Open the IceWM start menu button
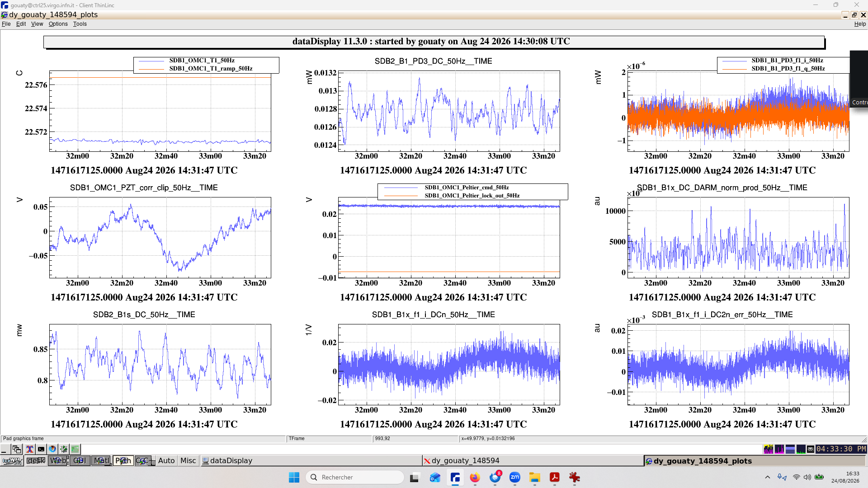Image resolution: width=868 pixels, height=488 pixels. pyautogui.click(x=12, y=460)
